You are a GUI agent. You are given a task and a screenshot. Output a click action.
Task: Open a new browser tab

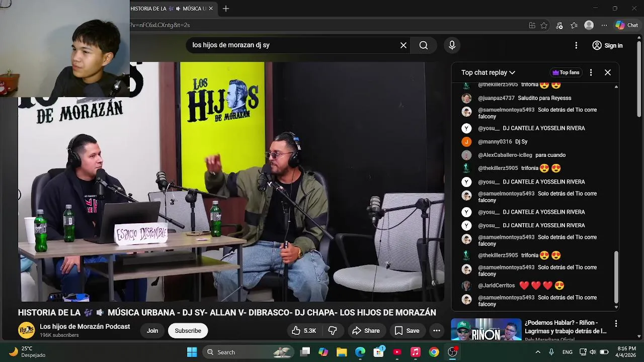tap(226, 9)
